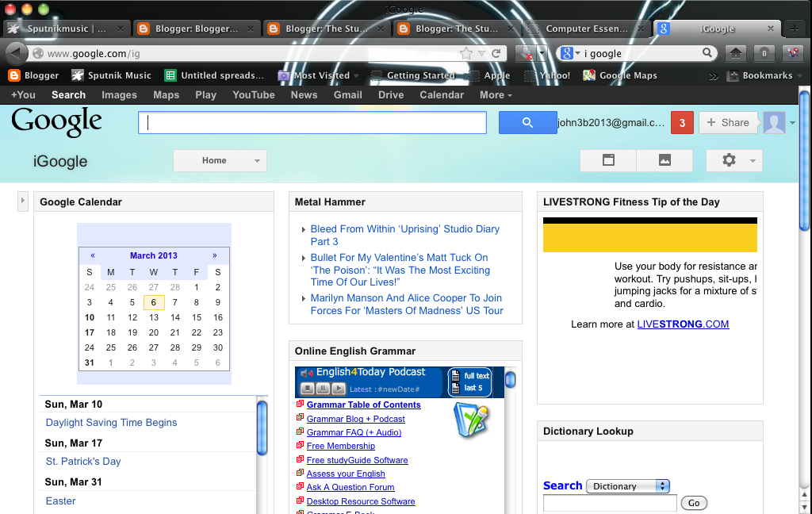This screenshot has height=514, width=812.
Task: Open Bullet For My Valentine article link
Action: click(x=400, y=270)
